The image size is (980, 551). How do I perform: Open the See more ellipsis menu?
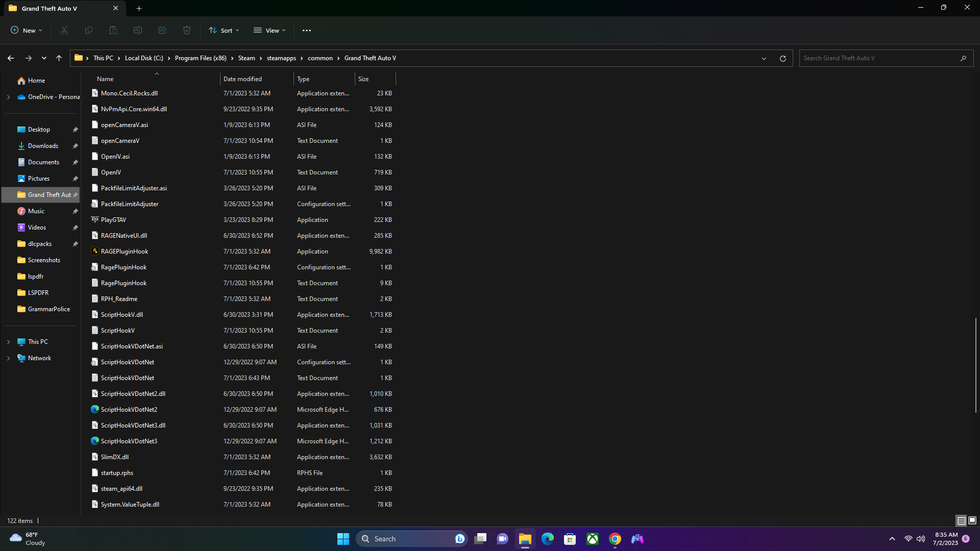(307, 31)
